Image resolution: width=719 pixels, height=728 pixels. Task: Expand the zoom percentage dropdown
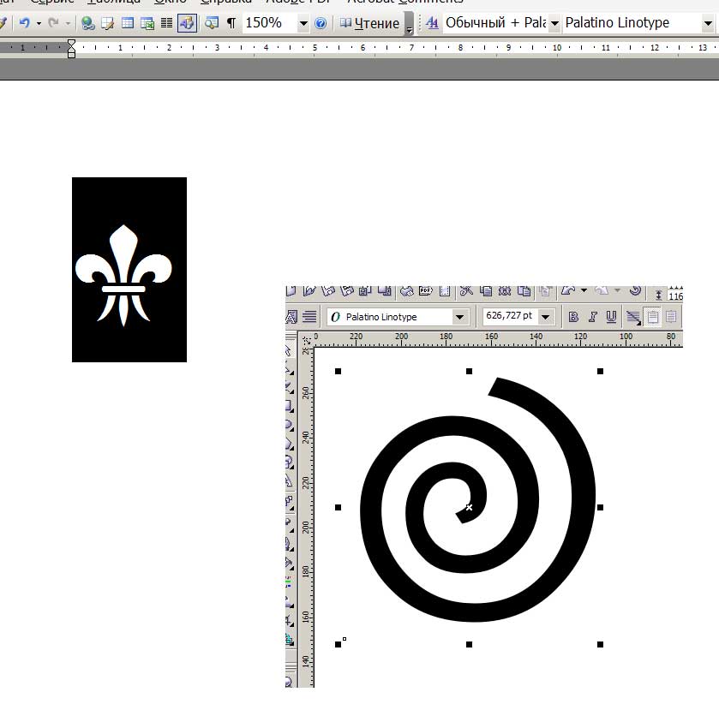click(303, 23)
